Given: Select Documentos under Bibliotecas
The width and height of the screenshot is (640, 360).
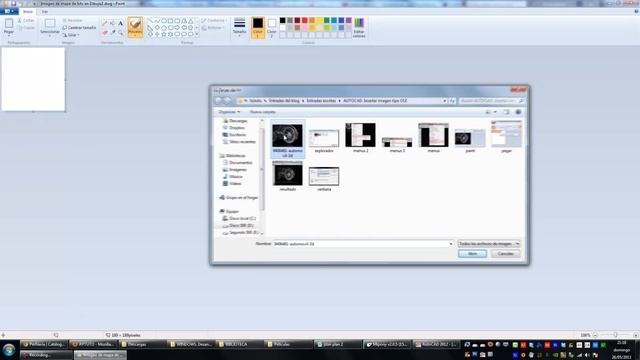Looking at the screenshot, I should [x=238, y=162].
